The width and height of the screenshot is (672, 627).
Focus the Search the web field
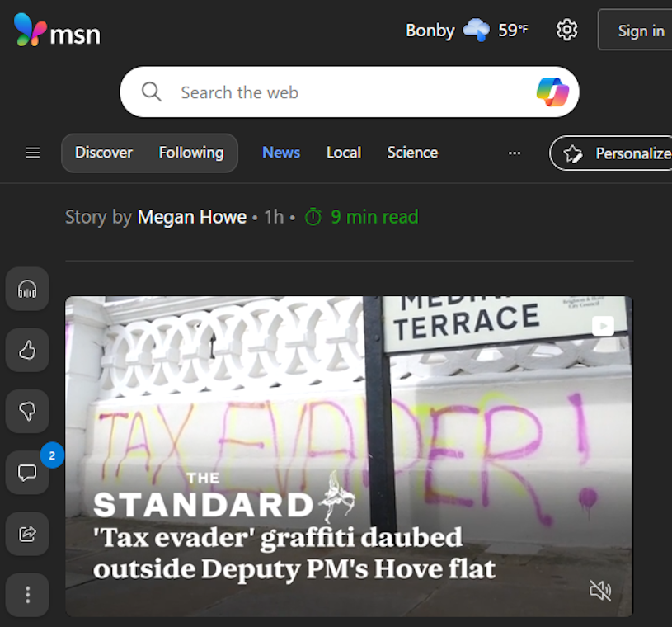pos(350,92)
